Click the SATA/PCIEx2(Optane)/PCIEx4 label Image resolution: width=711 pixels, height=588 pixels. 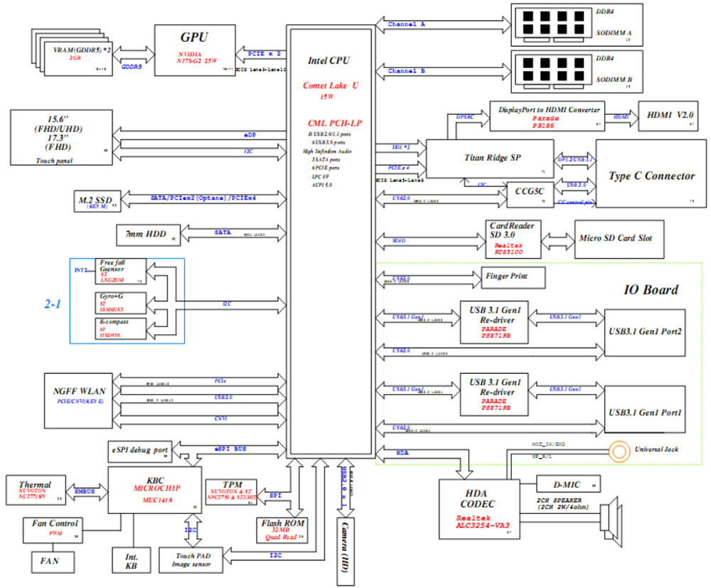coord(203,198)
